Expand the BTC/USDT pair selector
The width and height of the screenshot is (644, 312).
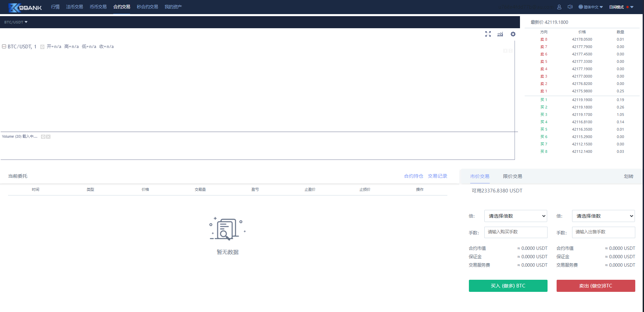pyautogui.click(x=16, y=22)
